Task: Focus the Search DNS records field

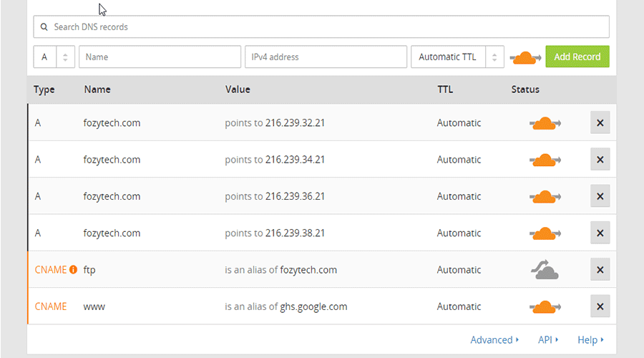Action: pos(322,27)
